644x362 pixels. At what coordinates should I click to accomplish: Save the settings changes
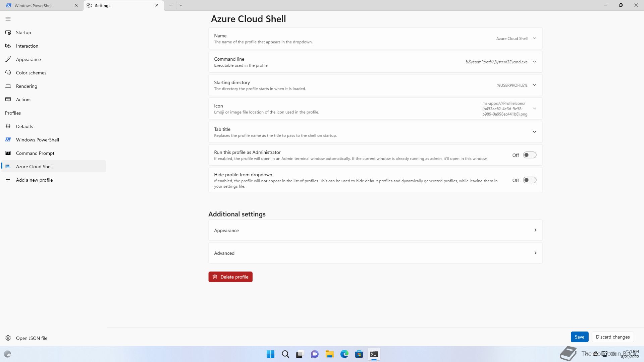tap(579, 337)
